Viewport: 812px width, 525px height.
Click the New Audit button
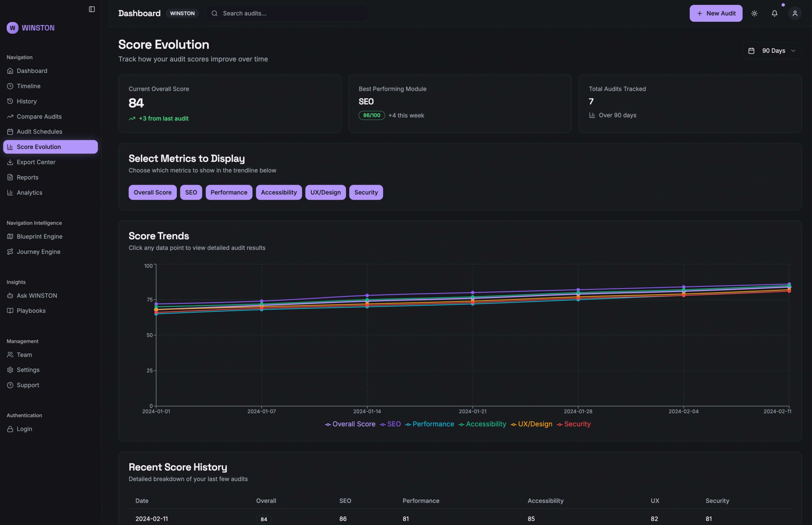[x=716, y=13]
